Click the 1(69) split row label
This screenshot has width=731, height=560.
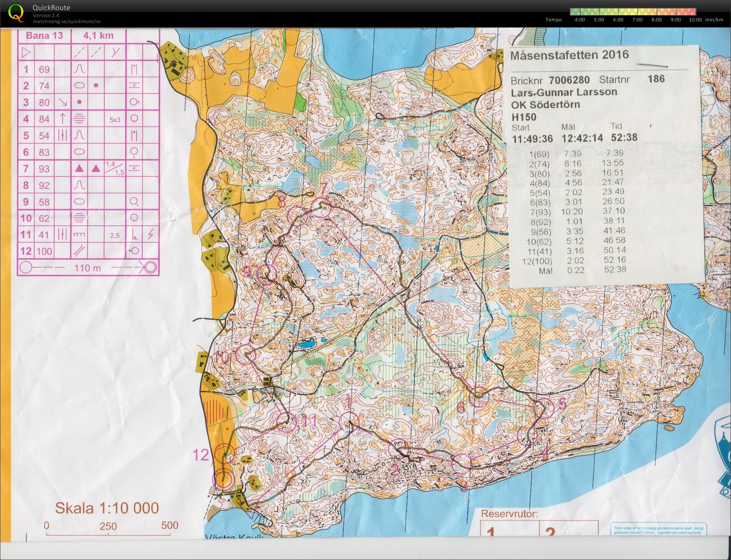click(x=539, y=154)
